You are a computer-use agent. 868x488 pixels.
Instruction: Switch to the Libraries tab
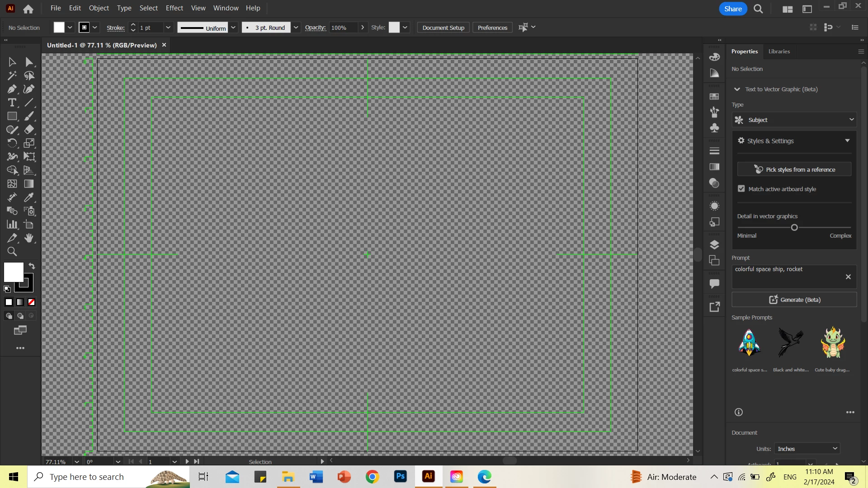coord(779,52)
